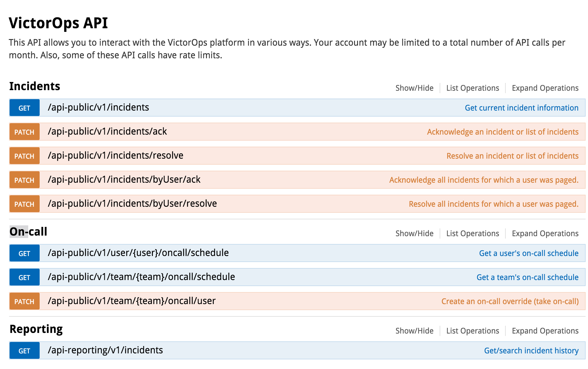Open the /api-public/v1/team/{team}/oncall/schedule path
The width and height of the screenshot is (588, 369).
pyautogui.click(x=141, y=277)
